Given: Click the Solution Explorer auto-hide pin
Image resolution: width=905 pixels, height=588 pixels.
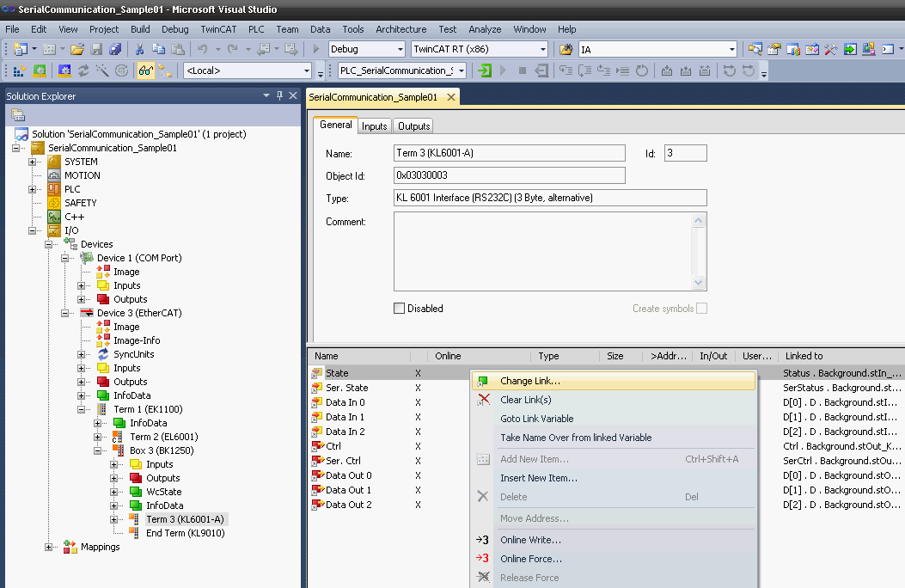Looking at the screenshot, I should [x=280, y=95].
